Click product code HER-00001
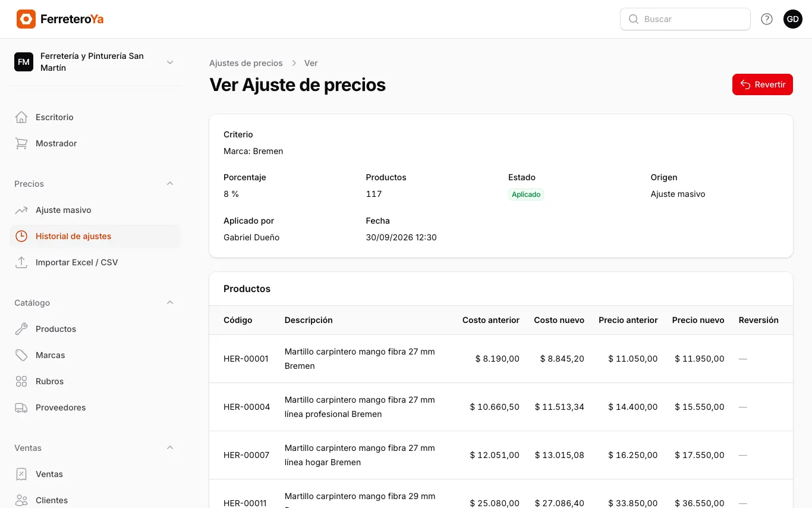The image size is (812, 508). 246,359
